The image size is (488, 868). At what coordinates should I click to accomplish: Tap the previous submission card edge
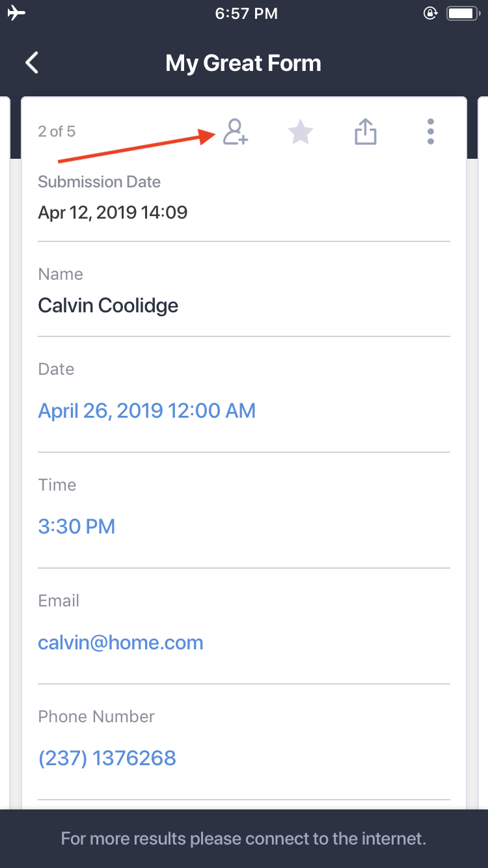coord(5,455)
